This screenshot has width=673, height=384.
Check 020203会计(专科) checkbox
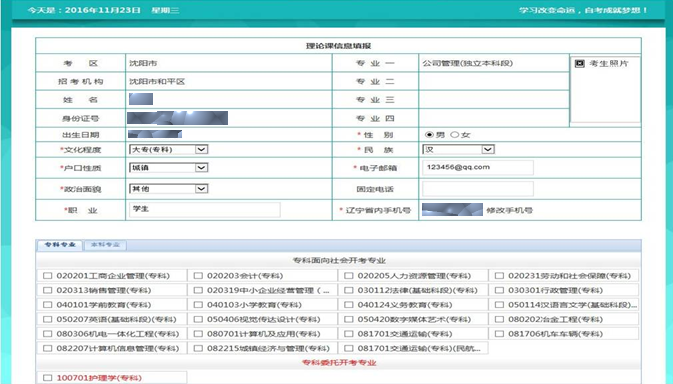click(x=198, y=276)
